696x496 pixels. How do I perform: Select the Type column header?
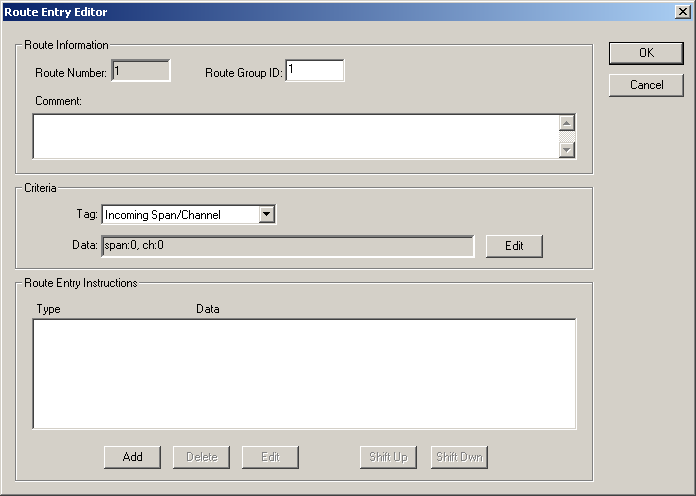(x=48, y=309)
